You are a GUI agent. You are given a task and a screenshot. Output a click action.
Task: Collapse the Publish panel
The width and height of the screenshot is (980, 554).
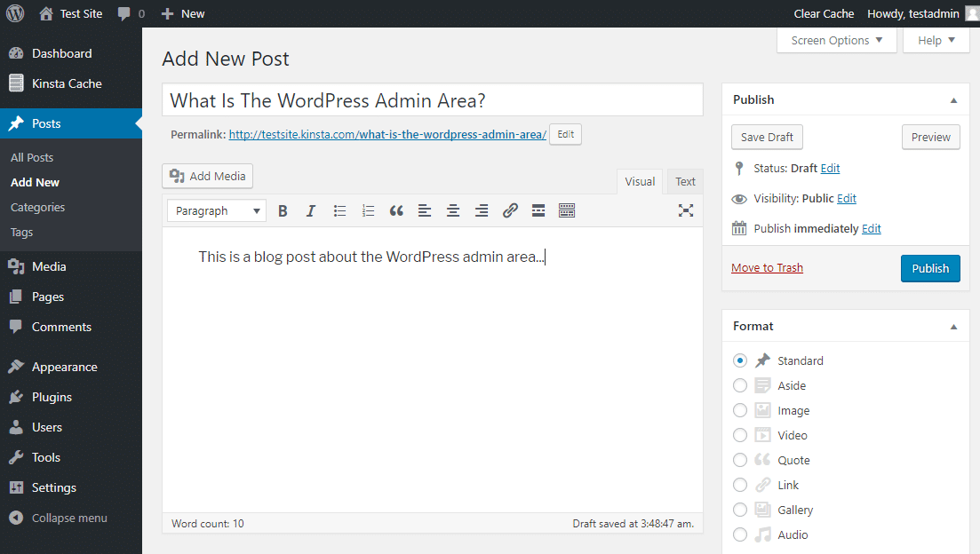[x=953, y=99]
